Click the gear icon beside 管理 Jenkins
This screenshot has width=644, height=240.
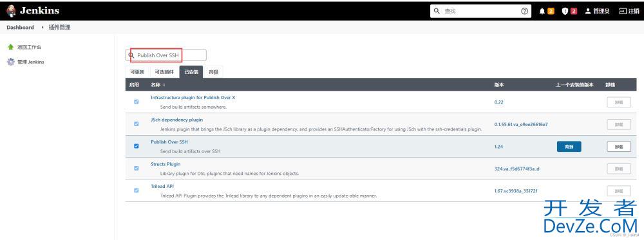pyautogui.click(x=11, y=62)
